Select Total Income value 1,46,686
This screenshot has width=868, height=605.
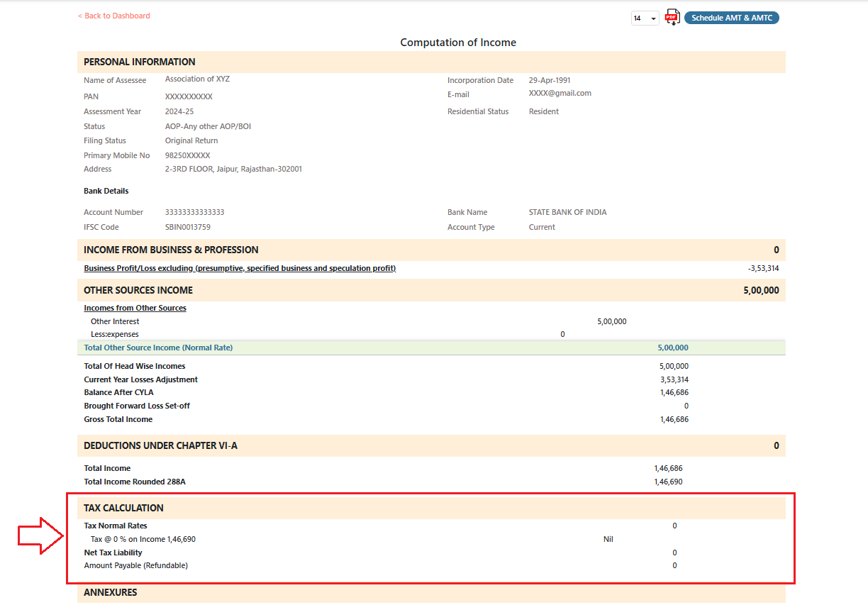click(668, 468)
